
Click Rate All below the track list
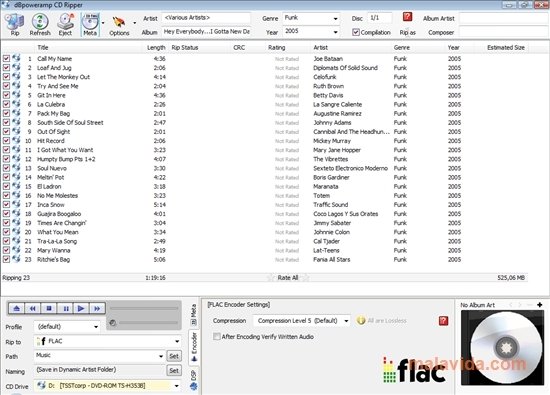point(288,278)
